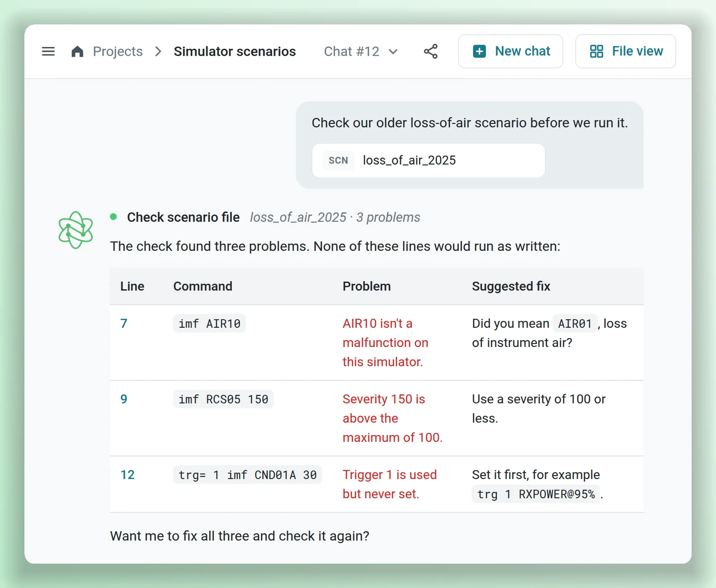716x588 pixels.
Task: Expand the Chat #12 dropdown
Action: click(x=361, y=51)
